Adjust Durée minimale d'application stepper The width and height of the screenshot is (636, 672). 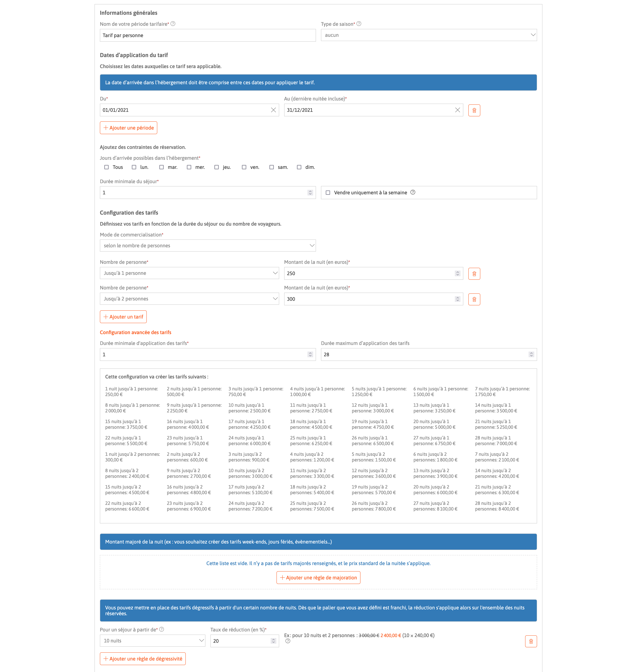(310, 354)
